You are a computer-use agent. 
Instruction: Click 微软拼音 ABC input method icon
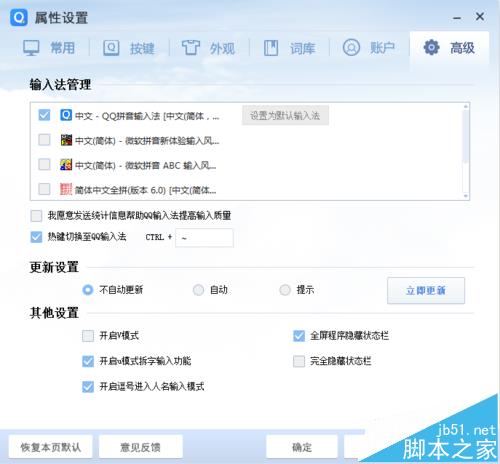point(66,165)
